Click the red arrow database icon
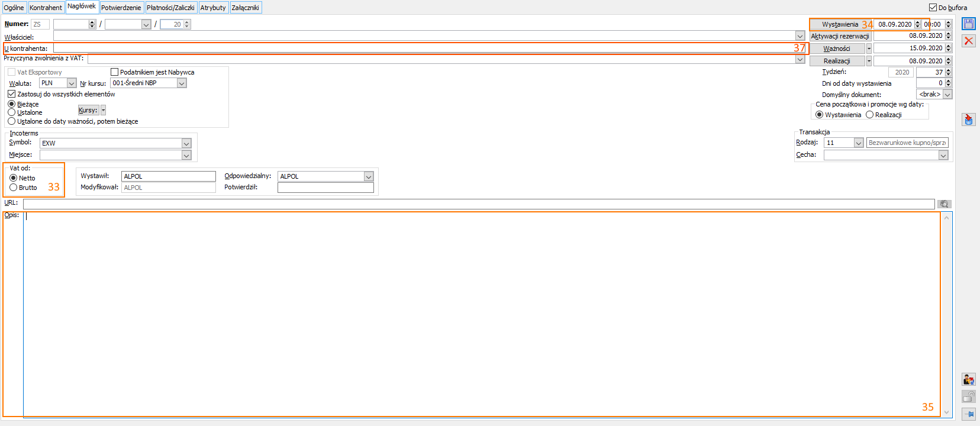980x426 pixels. (968, 120)
